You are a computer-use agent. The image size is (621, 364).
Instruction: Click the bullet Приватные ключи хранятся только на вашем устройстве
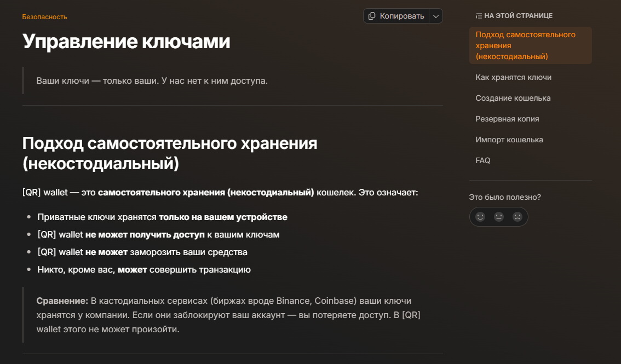click(163, 217)
